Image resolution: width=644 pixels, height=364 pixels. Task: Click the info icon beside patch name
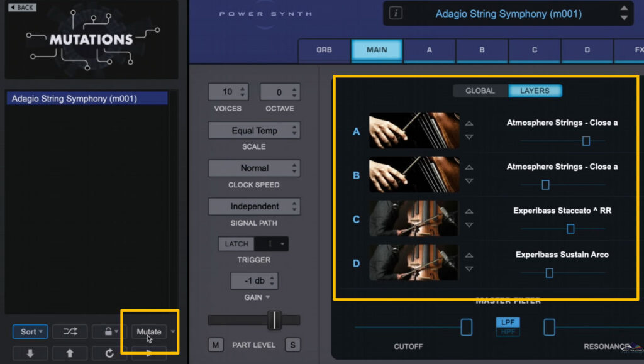click(x=395, y=14)
